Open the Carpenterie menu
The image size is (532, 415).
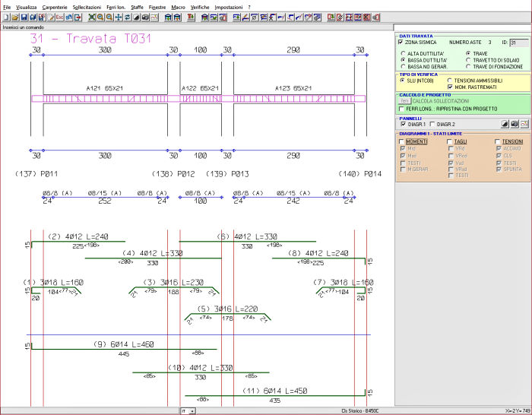coord(55,7)
